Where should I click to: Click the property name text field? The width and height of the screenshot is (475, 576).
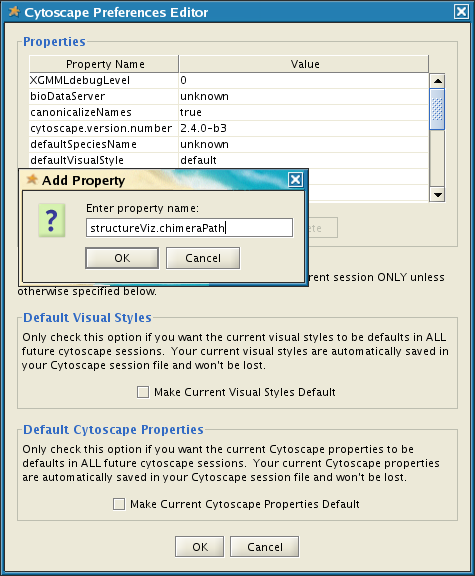[190, 228]
